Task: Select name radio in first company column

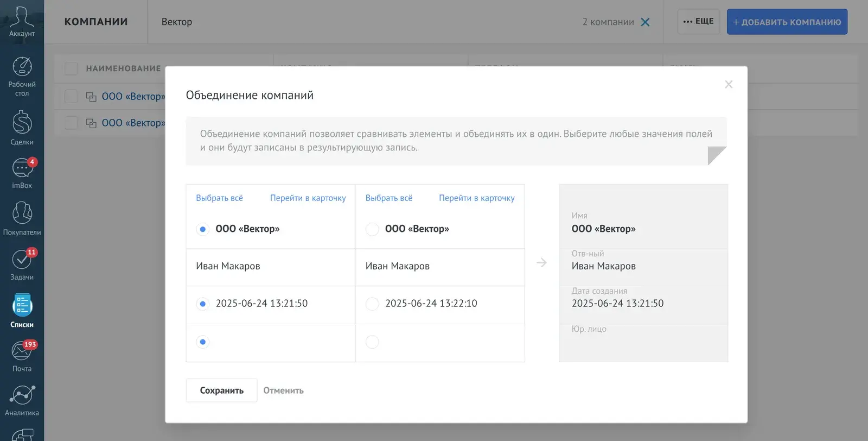Action: point(202,229)
